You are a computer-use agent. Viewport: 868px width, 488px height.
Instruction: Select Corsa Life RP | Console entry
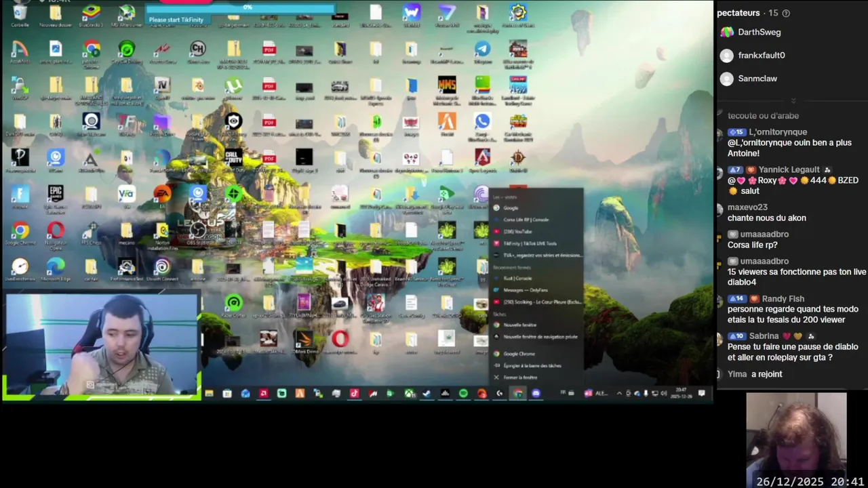coord(536,220)
